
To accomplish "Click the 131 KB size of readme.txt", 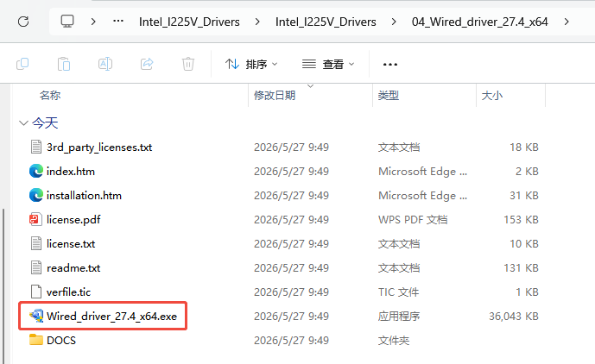I will point(521,268).
